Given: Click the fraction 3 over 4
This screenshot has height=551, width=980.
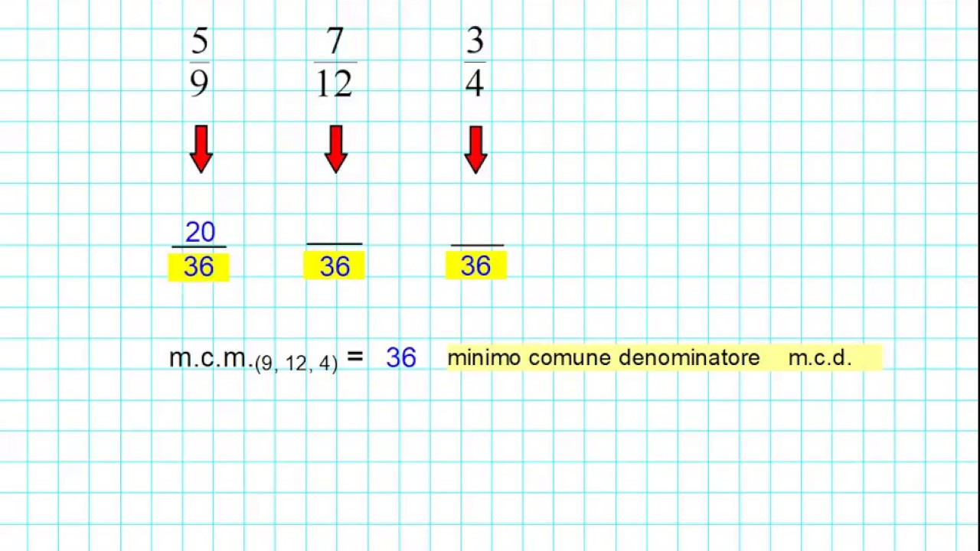Looking at the screenshot, I should pos(475,63).
